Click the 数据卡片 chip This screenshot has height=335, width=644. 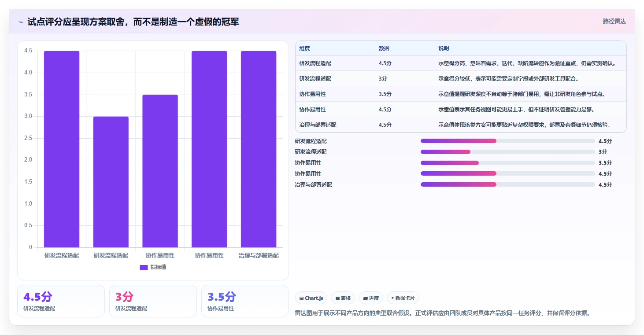[x=403, y=298]
